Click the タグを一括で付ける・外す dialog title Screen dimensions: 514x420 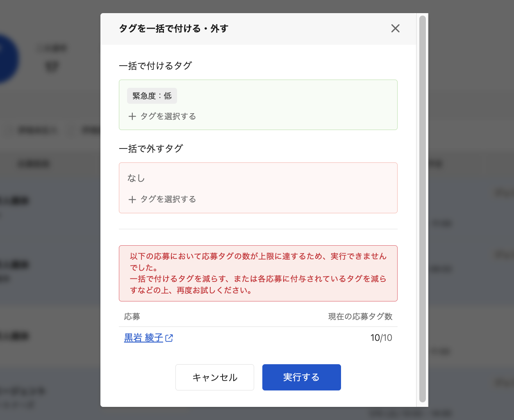point(173,28)
